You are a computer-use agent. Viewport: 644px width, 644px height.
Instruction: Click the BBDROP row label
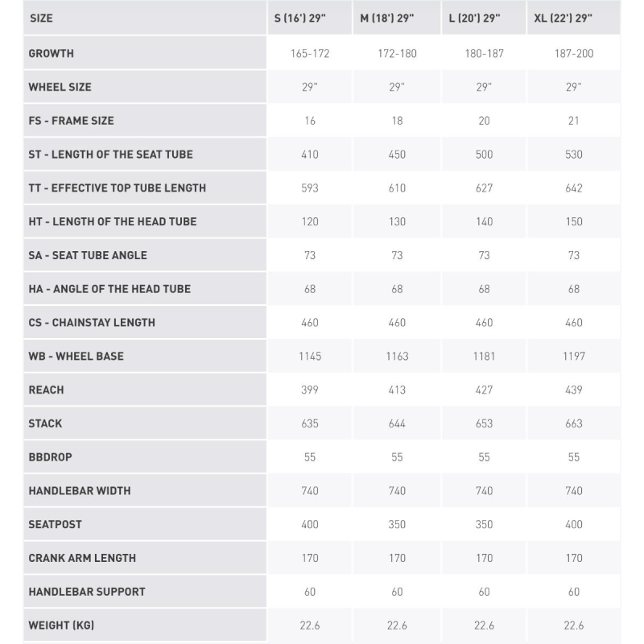[50, 457]
